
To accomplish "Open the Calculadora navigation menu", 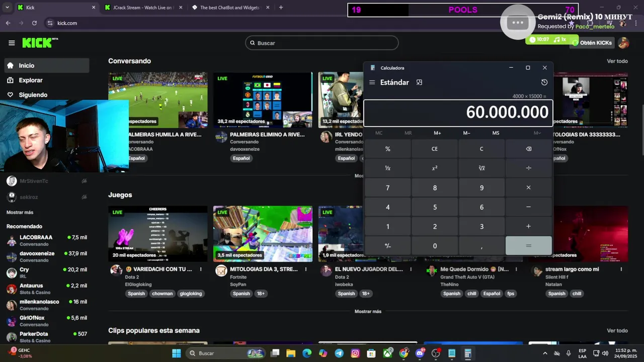I will pos(372,82).
